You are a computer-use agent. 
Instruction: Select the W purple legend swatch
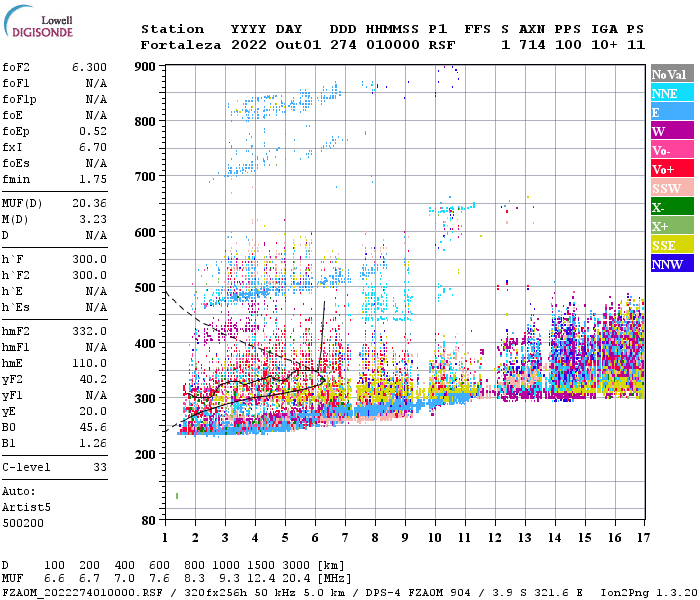click(x=672, y=131)
